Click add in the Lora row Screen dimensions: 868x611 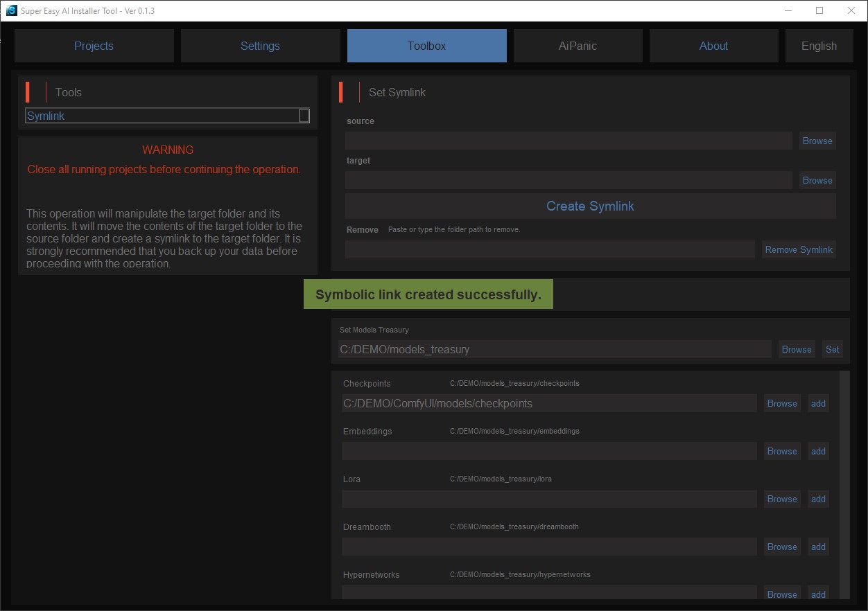(818, 499)
